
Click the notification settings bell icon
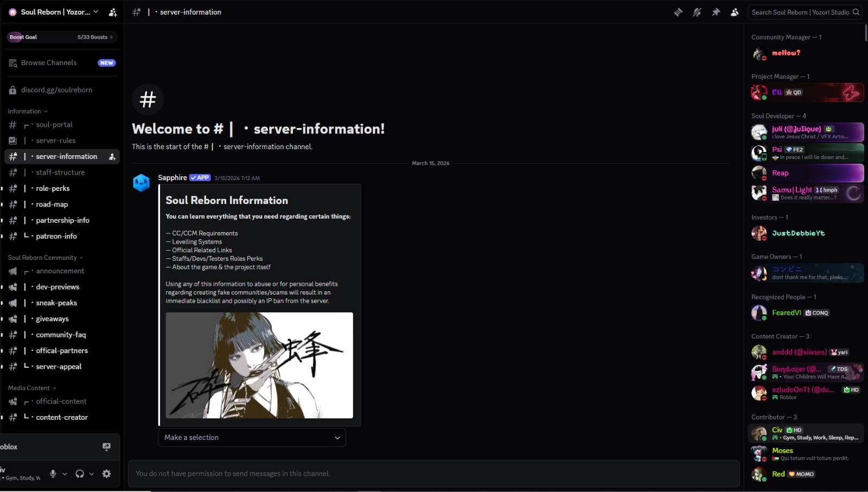[x=697, y=12]
